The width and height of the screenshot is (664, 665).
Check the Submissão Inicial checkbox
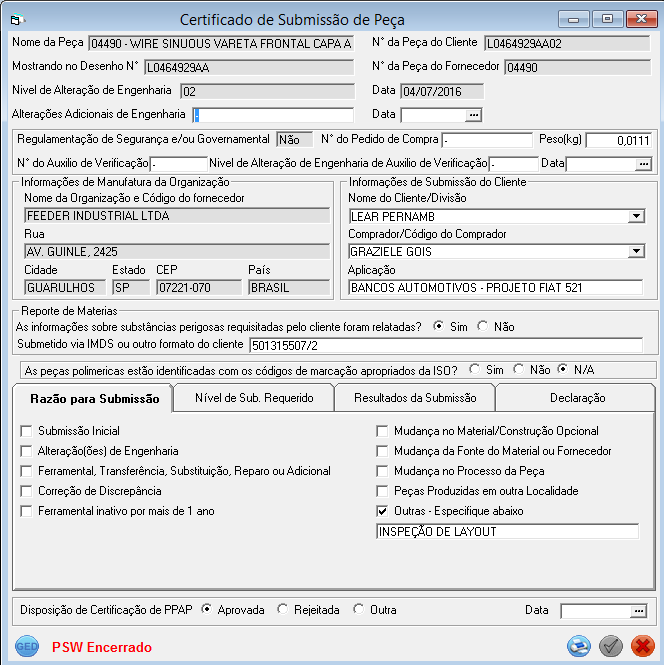point(26,431)
